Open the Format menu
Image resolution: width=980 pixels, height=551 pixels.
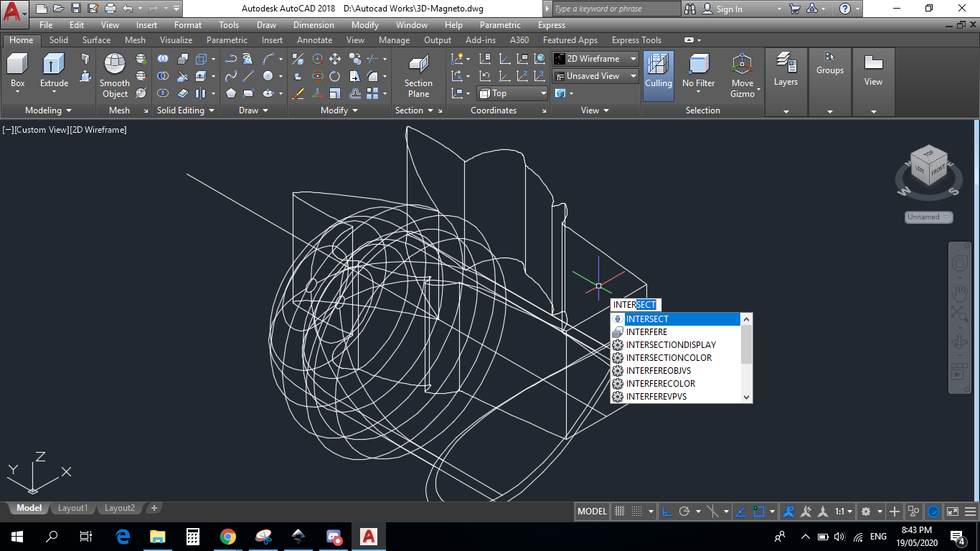pos(188,24)
